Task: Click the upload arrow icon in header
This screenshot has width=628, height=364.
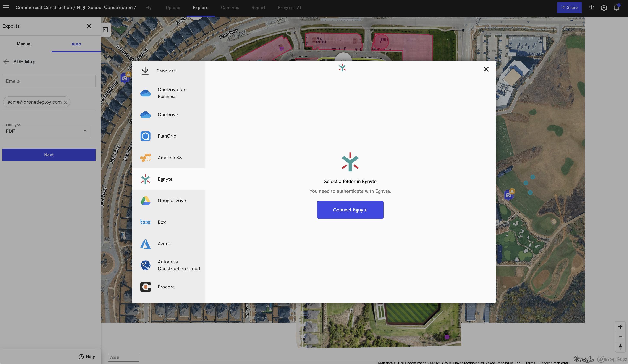Action: tap(591, 8)
